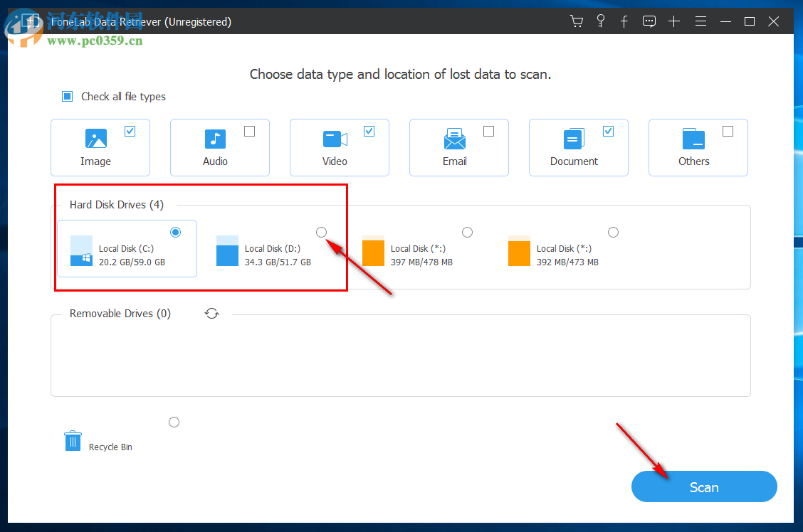Click the Facebook share icon
Screen dimensions: 803x532
[x=624, y=21]
